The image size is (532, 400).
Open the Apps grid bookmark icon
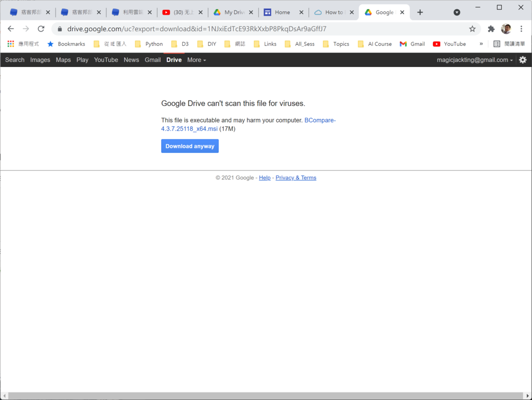point(11,44)
